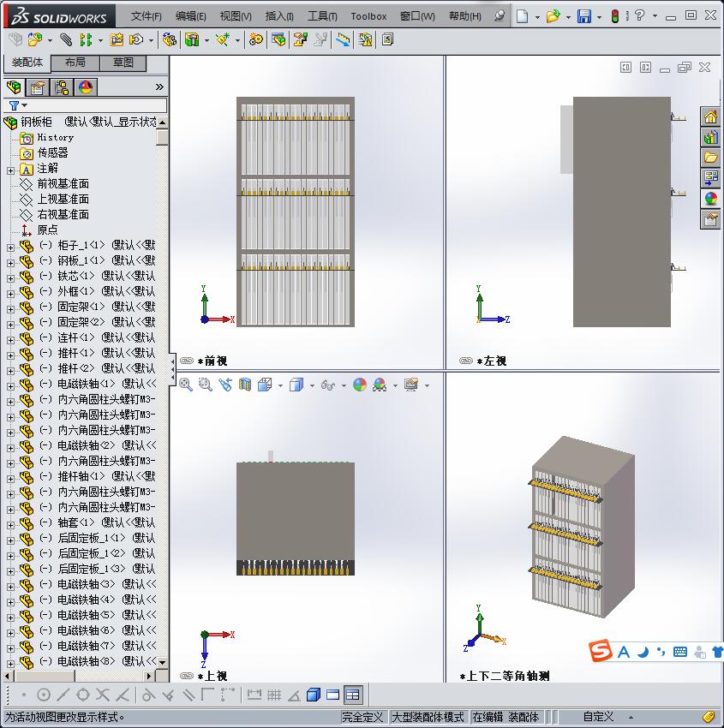Click the View Settings monitor icon
The width and height of the screenshot is (724, 728).
pos(411,385)
